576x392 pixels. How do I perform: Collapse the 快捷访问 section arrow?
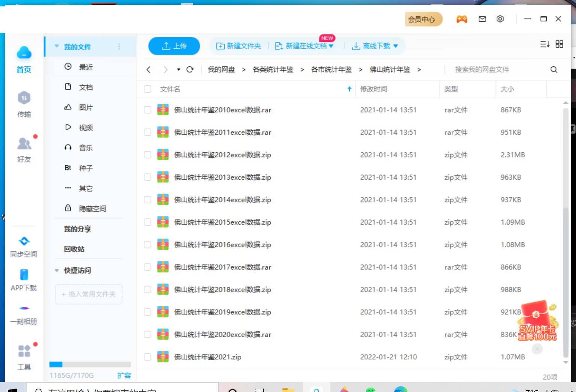click(x=57, y=270)
